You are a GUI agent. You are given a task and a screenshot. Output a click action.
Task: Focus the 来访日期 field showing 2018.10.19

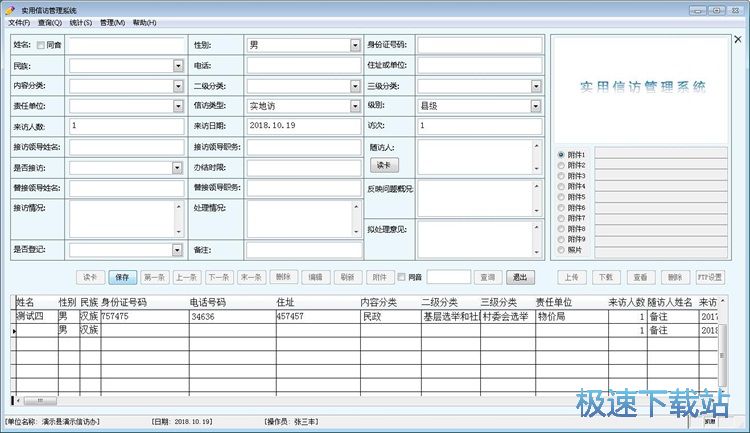click(x=304, y=126)
